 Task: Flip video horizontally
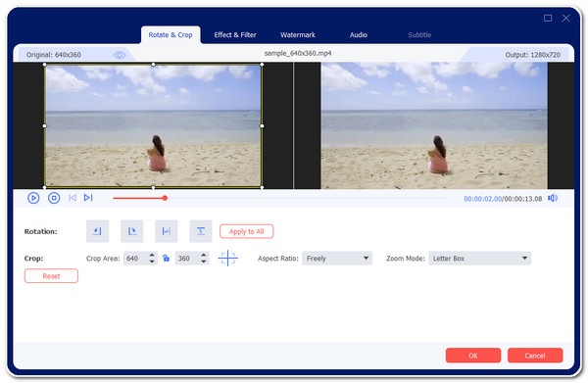167,231
